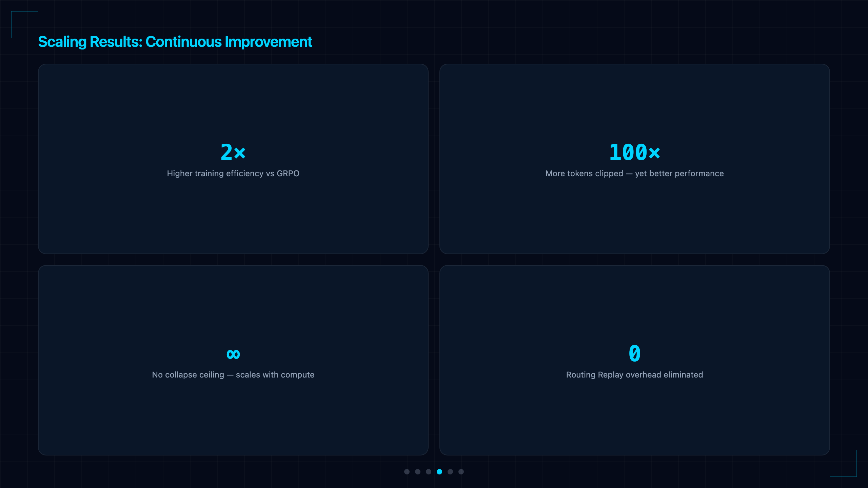Jump to the second slide pagination dot
Screen dimensions: 868x488
[418, 472]
